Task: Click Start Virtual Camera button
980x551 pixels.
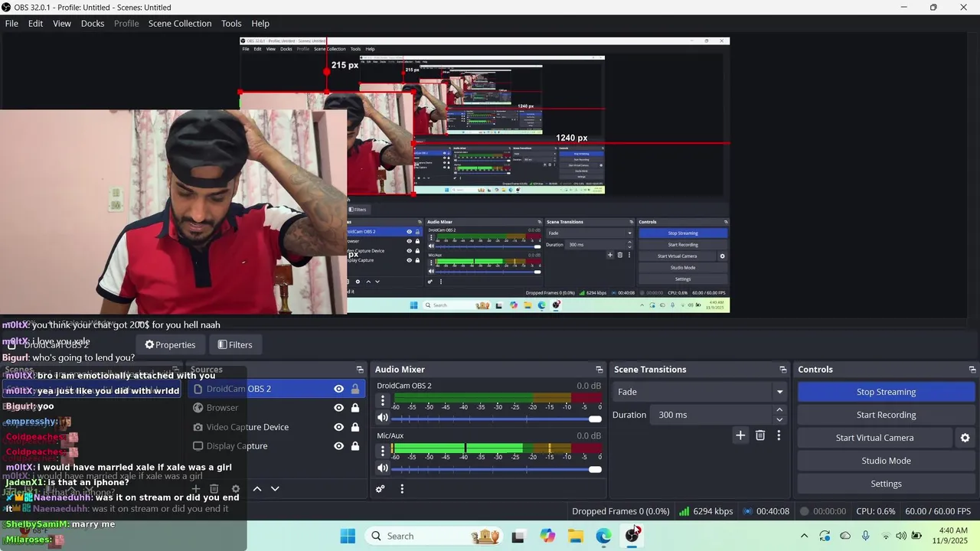Action: pyautogui.click(x=874, y=438)
